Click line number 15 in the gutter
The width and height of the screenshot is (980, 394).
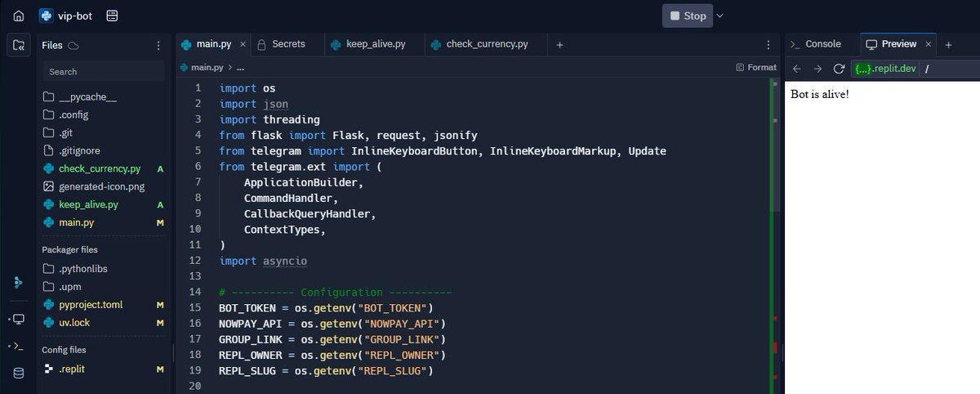pyautogui.click(x=194, y=307)
